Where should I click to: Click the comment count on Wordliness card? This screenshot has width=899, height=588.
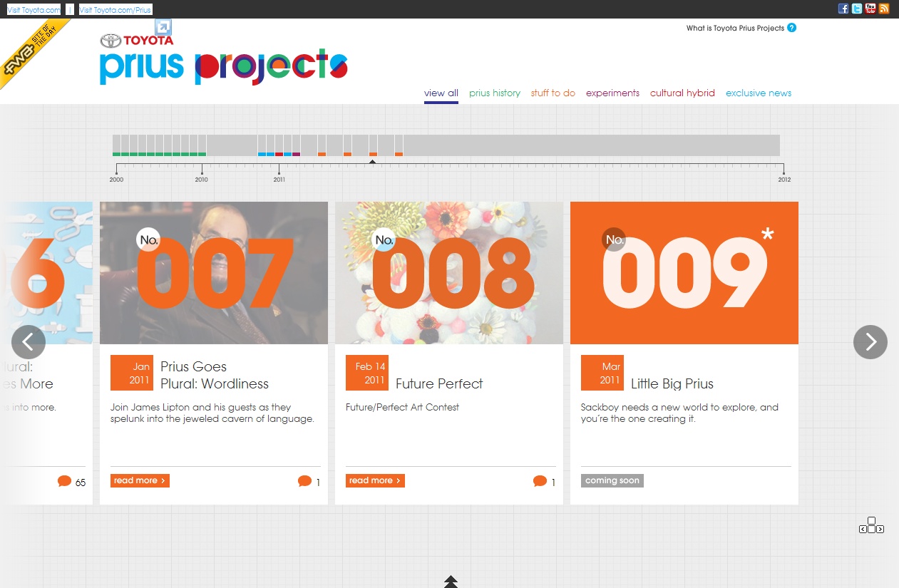coord(318,483)
